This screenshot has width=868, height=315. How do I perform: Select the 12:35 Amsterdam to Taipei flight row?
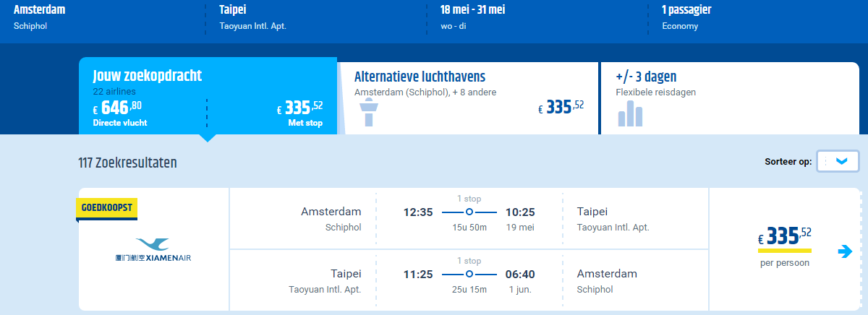469,218
